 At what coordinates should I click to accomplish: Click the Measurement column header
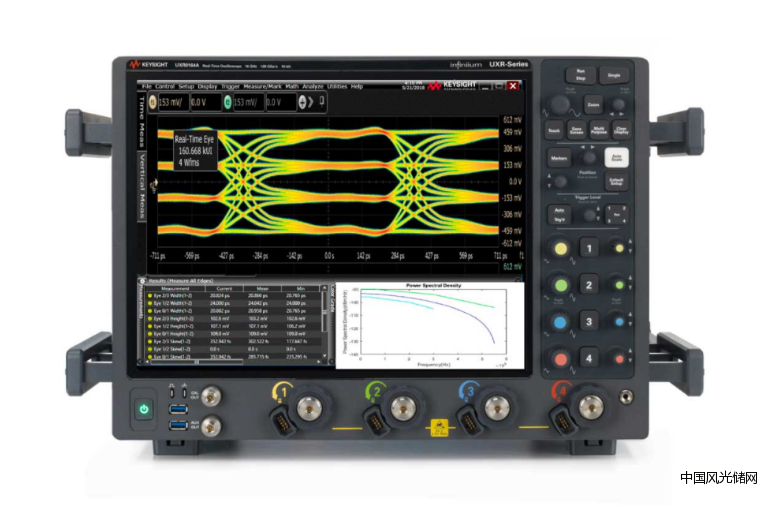click(x=175, y=289)
